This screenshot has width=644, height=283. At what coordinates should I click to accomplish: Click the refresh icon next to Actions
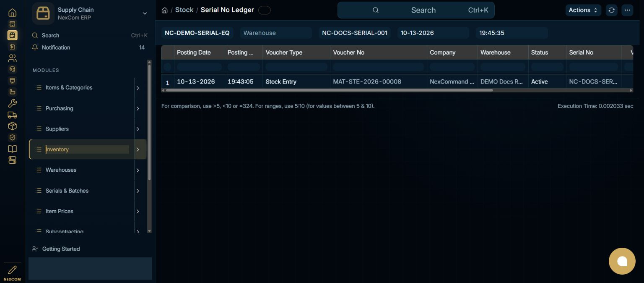point(612,10)
